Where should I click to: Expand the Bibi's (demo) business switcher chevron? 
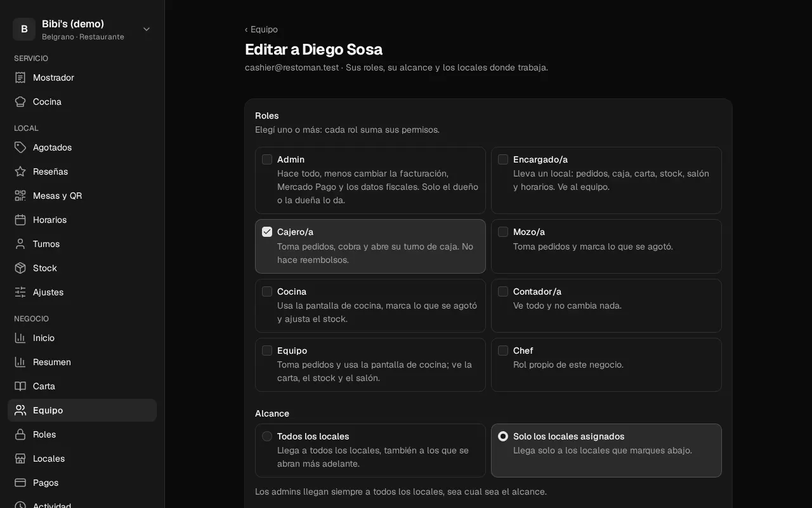click(147, 29)
